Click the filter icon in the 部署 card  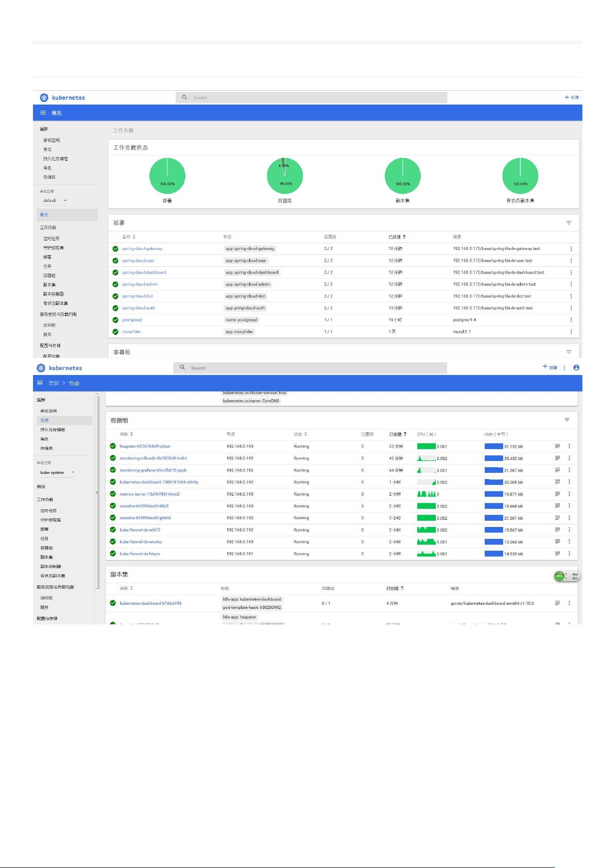point(569,223)
